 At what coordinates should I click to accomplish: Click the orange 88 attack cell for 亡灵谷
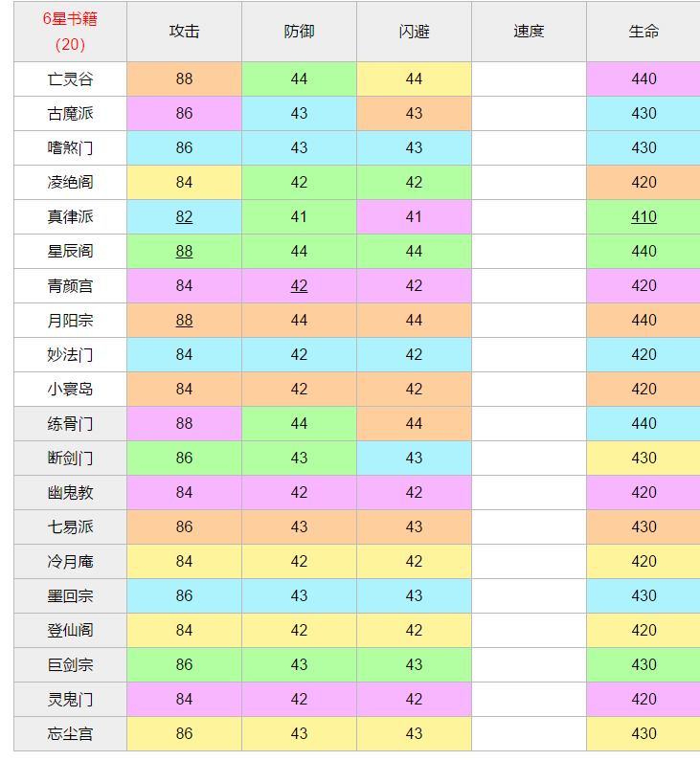[185, 79]
